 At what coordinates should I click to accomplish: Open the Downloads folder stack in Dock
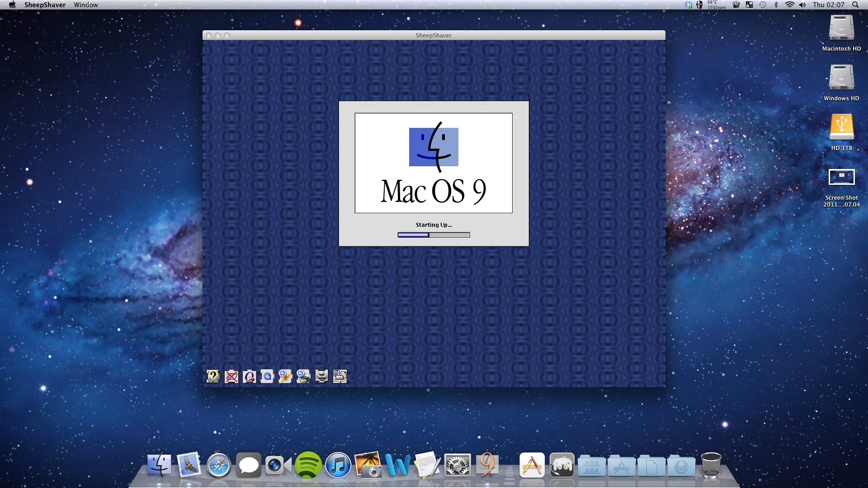coord(681,465)
